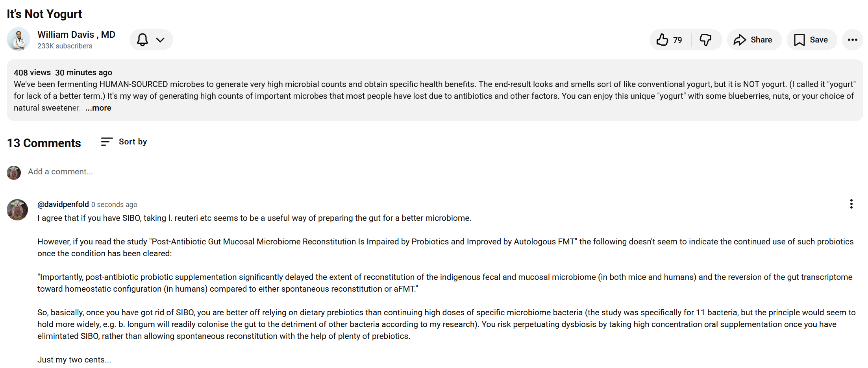Click the 233K subscribers text
Screen dimensions: 868x368
(x=65, y=46)
